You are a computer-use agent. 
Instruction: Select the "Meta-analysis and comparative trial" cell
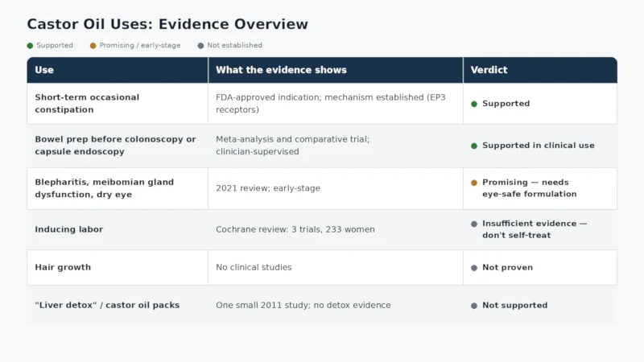point(336,146)
